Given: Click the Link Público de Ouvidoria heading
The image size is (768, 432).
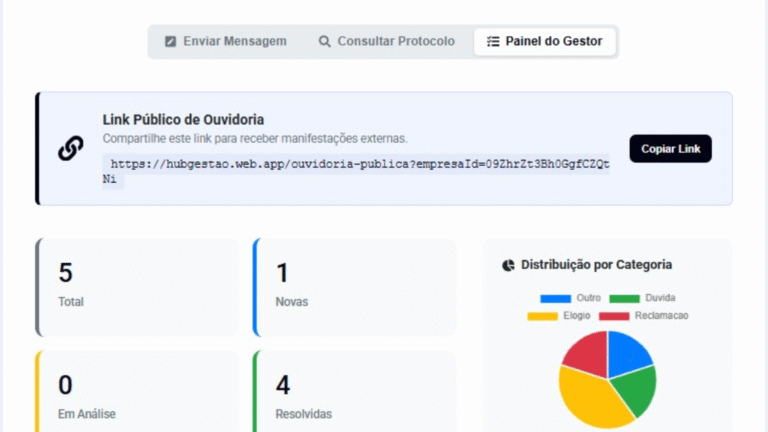Looking at the screenshot, I should point(183,120).
